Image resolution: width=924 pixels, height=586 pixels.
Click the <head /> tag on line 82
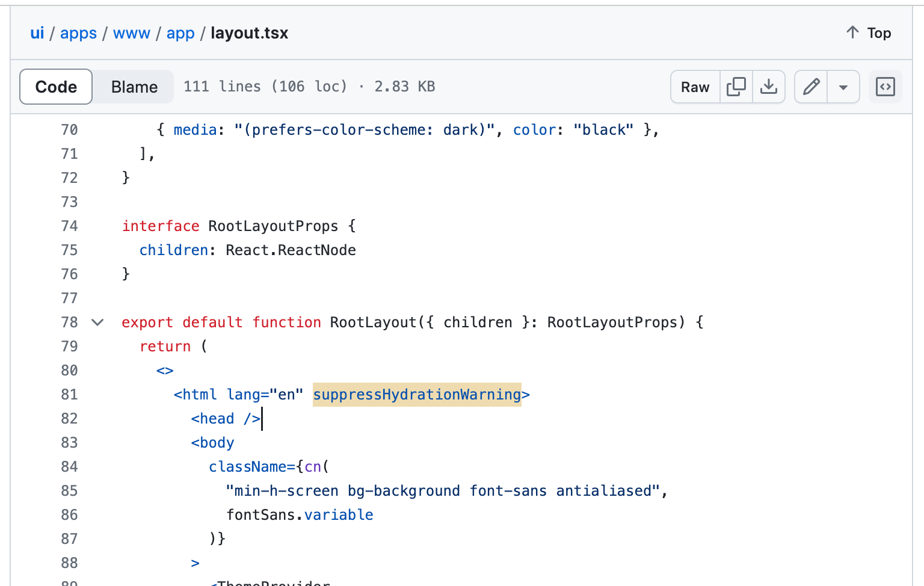click(x=226, y=419)
